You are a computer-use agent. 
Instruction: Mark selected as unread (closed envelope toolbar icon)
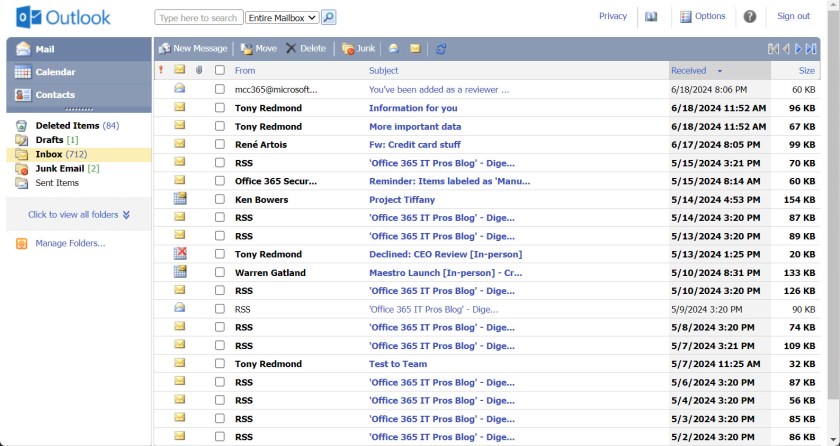pyautogui.click(x=415, y=49)
